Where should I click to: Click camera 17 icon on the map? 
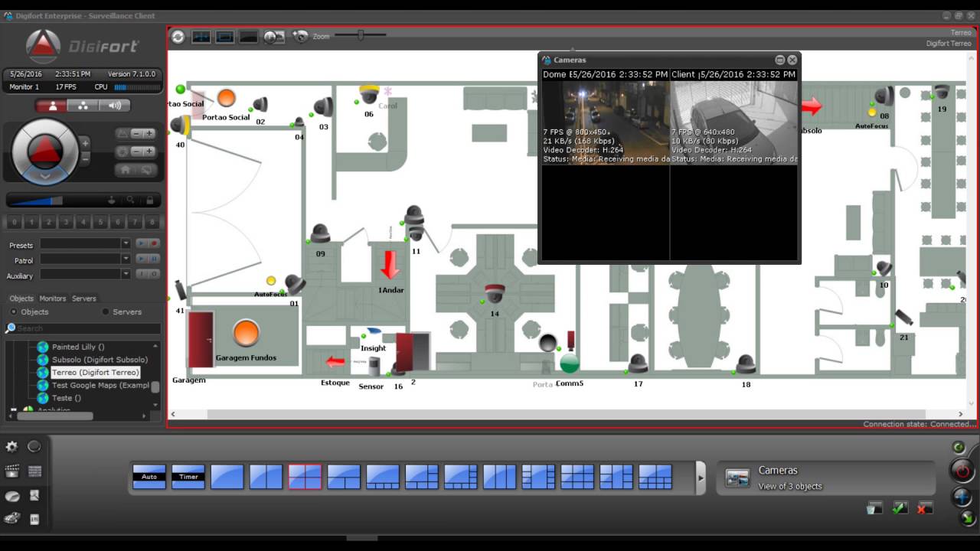(x=638, y=364)
